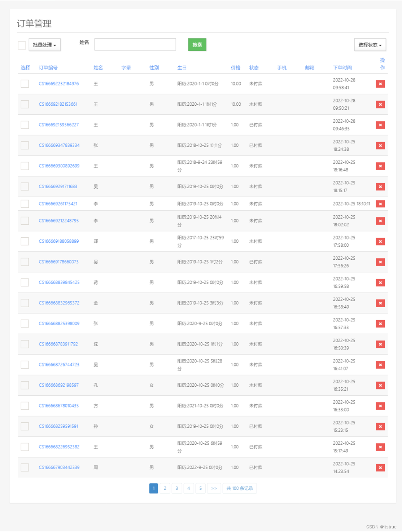The width and height of the screenshot is (402, 532).
Task: Click delete icon for order CS166668726744723
Action: coord(380,365)
